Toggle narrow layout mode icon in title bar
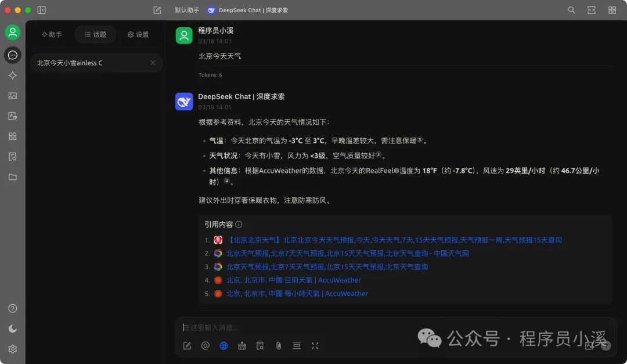The width and height of the screenshot is (627, 364). click(592, 10)
